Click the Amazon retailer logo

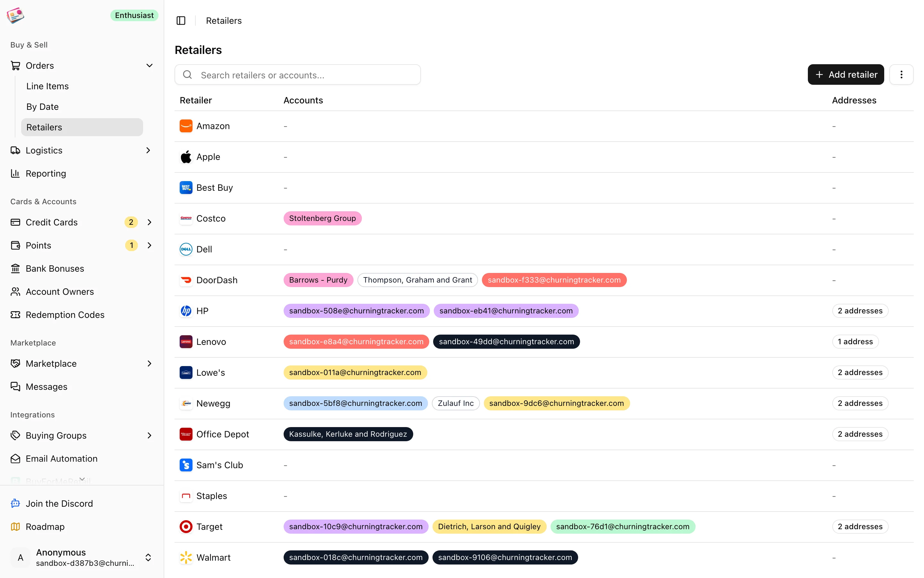186,126
